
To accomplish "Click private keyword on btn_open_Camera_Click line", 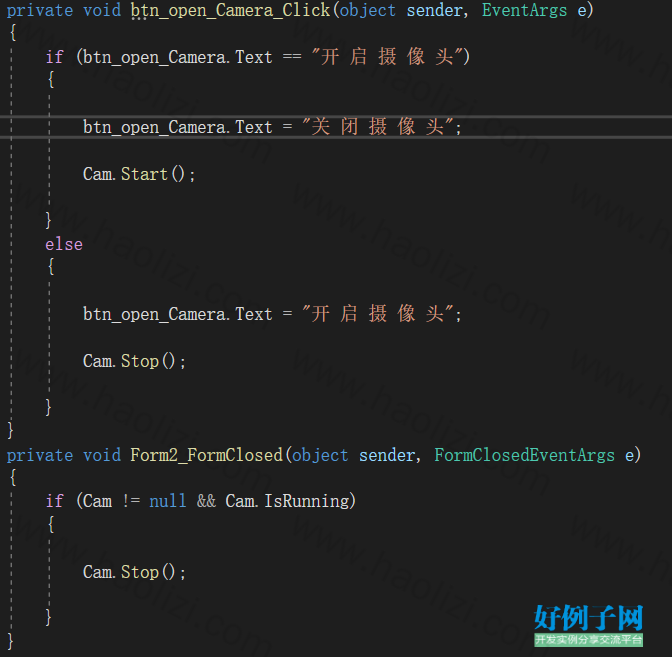I will pyautogui.click(x=40, y=10).
